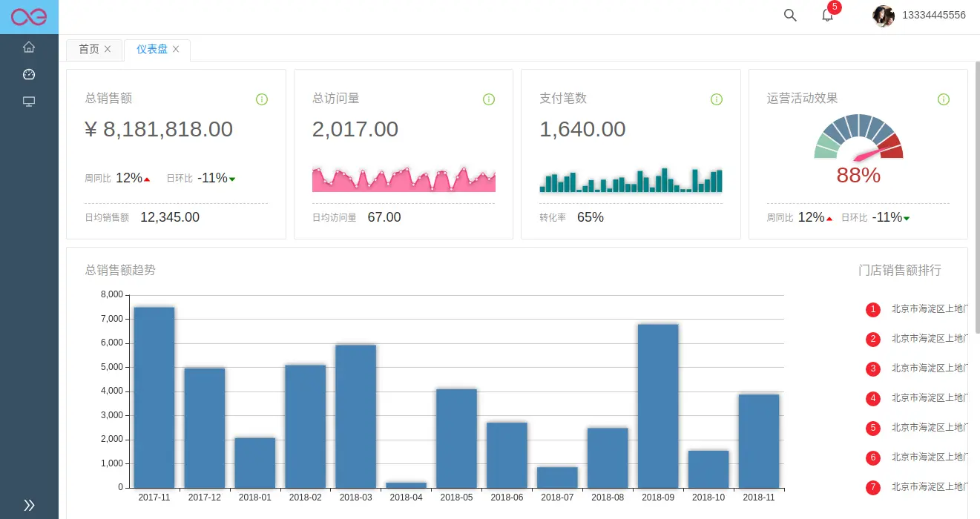Click the info icon on 总销售额 card
Image resolution: width=980 pixels, height=519 pixels.
(x=261, y=99)
